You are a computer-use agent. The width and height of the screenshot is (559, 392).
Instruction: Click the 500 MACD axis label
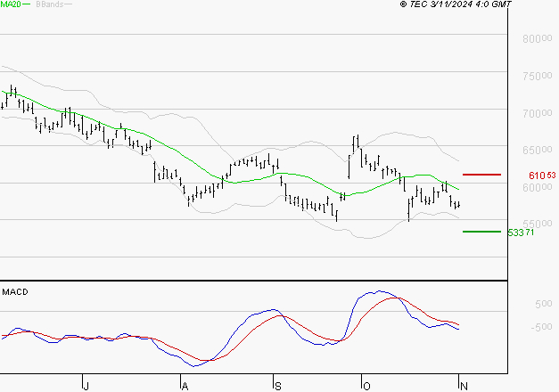543,304
